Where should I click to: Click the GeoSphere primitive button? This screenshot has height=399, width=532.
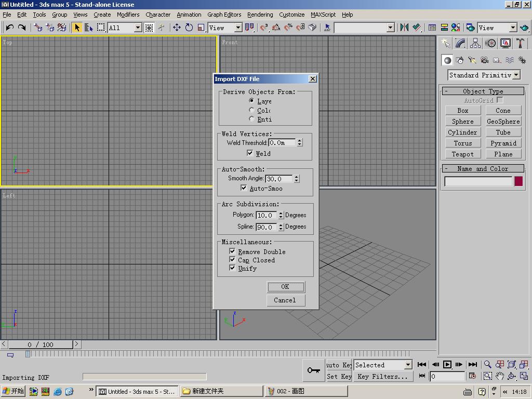[503, 121]
